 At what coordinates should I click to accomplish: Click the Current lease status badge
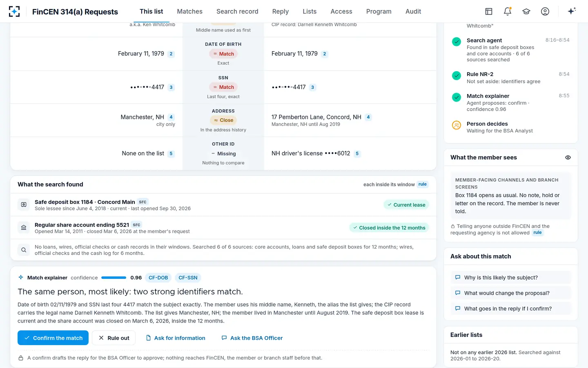[406, 205]
